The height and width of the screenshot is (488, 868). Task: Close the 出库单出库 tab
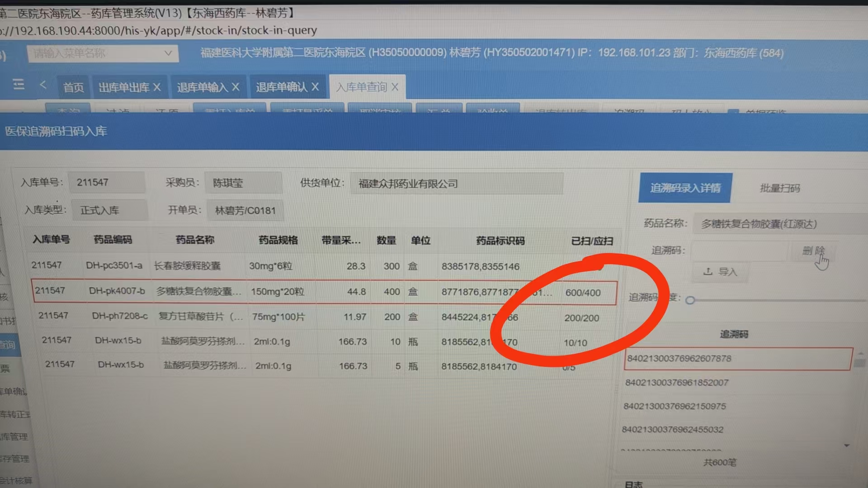[157, 87]
